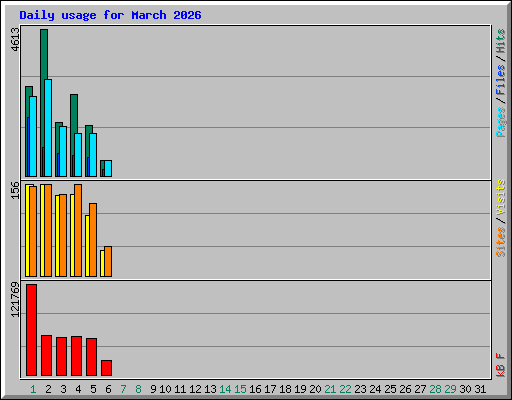
Task: Click the cyan 'Pages' legend label
Action: (500, 122)
